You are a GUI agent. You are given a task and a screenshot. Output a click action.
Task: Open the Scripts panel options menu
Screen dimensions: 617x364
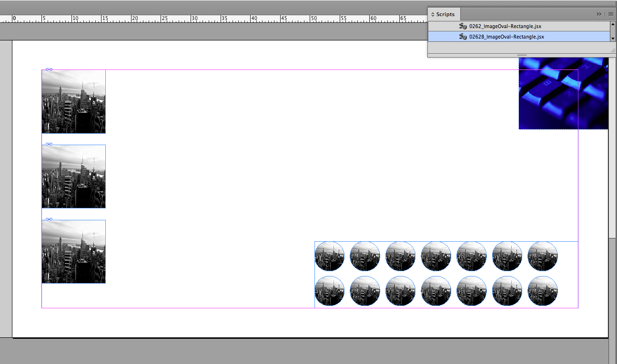pyautogui.click(x=610, y=14)
